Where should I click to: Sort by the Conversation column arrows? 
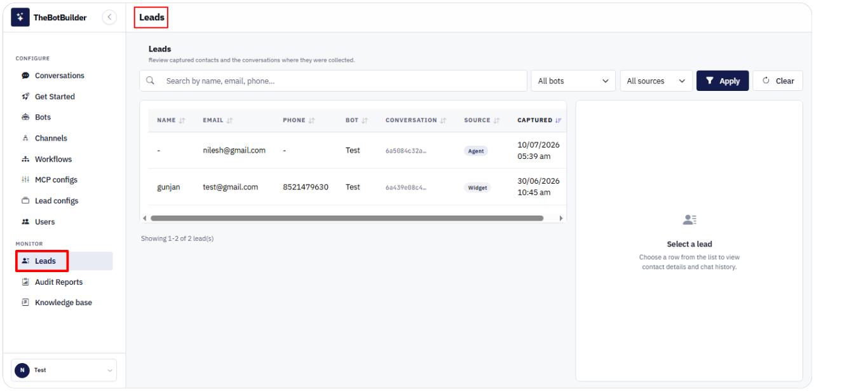click(x=443, y=120)
